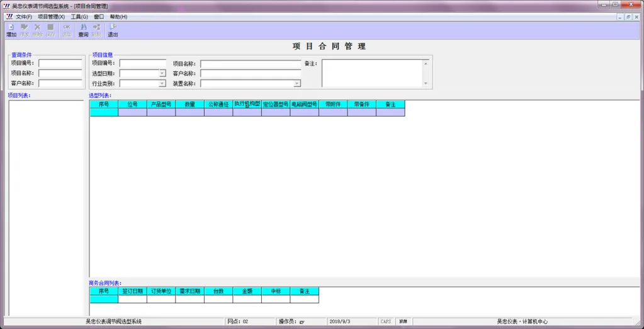
Task: Focus the 查询条件 项目名称 input field
Action: point(61,73)
